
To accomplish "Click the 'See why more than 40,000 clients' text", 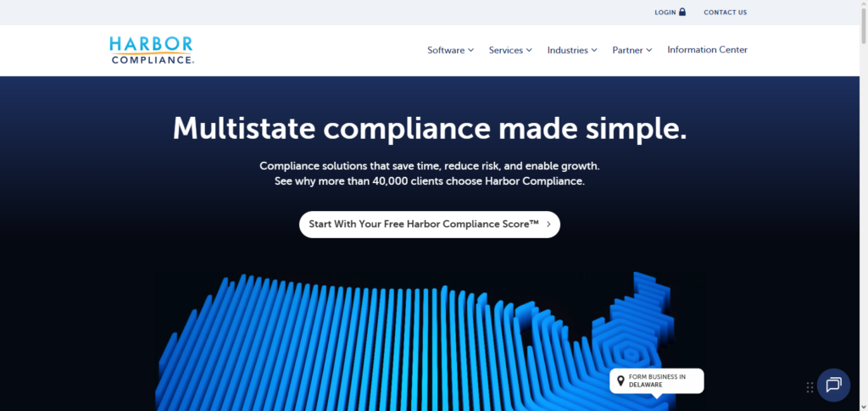I will coord(430,181).
